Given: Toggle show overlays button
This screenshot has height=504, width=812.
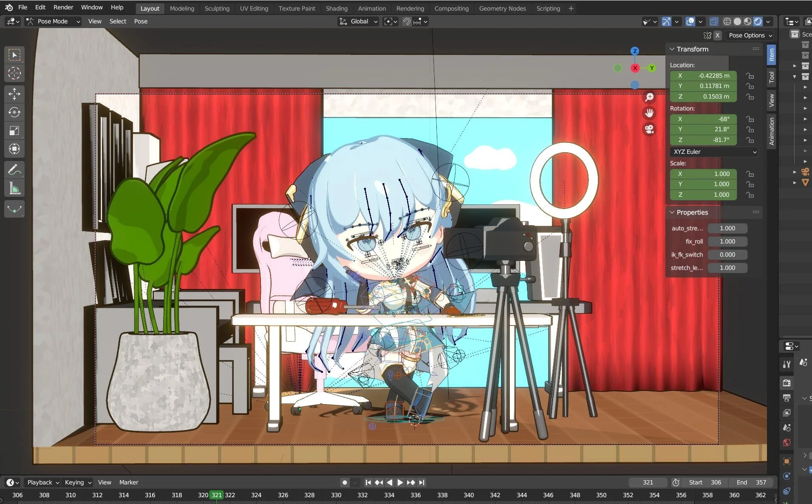Looking at the screenshot, I should coord(690,21).
